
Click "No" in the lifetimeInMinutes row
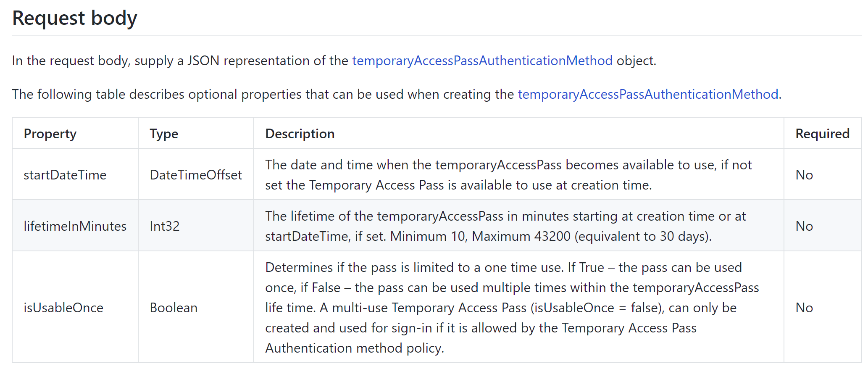tap(804, 226)
